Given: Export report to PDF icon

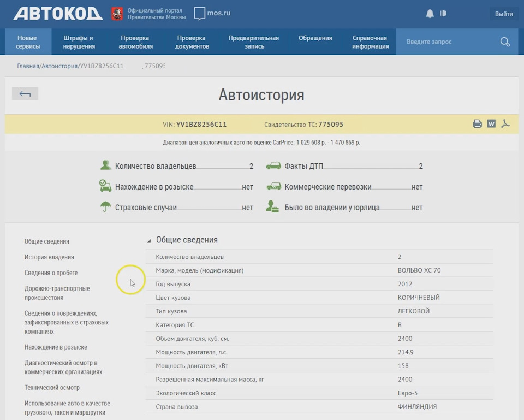Looking at the screenshot, I should (x=505, y=124).
